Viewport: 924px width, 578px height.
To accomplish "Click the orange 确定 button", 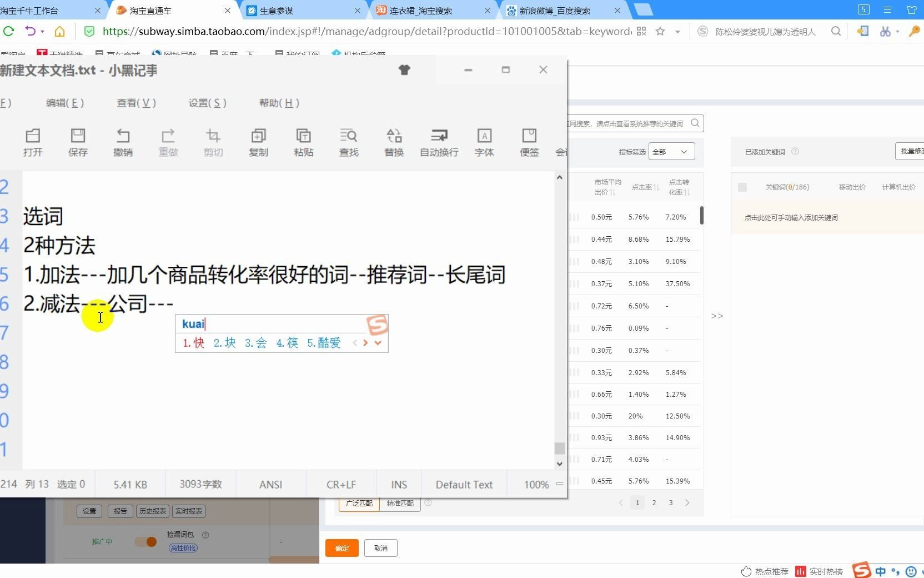I will coord(342,548).
